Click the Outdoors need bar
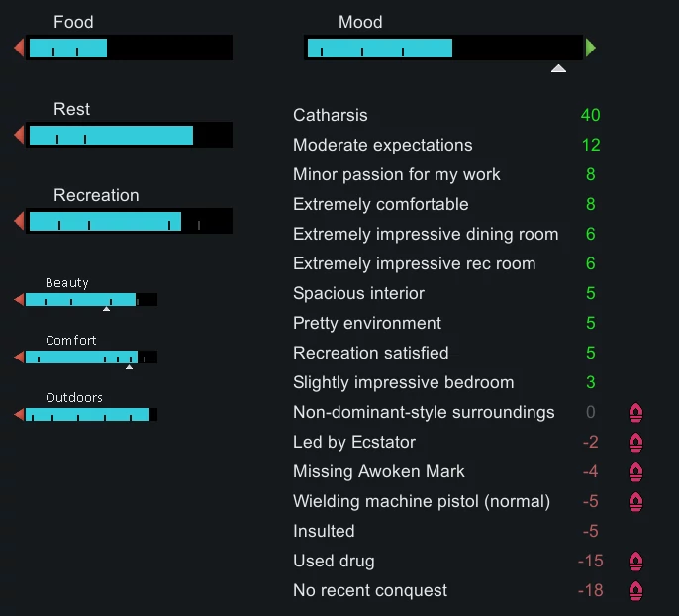The height and width of the screenshot is (616, 679). [x=90, y=414]
